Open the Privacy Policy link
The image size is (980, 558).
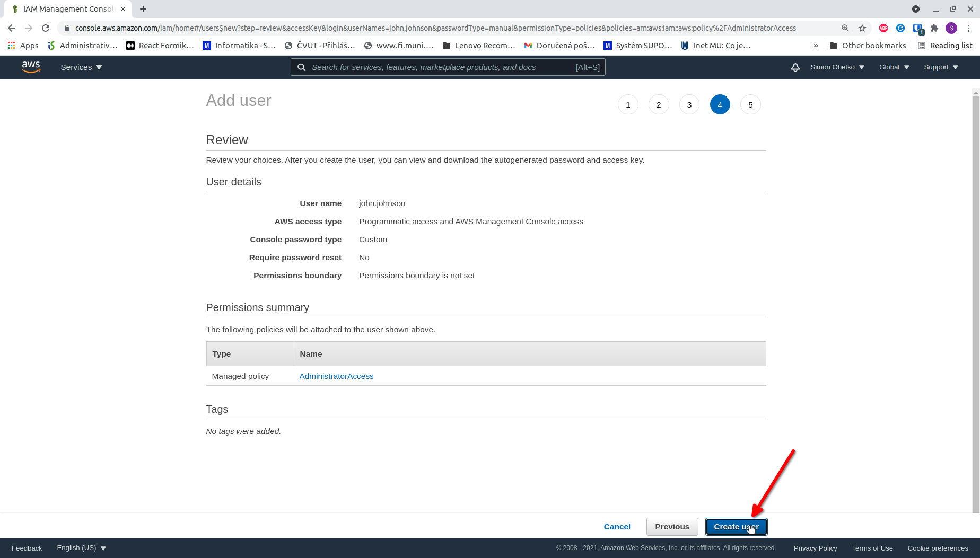pyautogui.click(x=815, y=548)
